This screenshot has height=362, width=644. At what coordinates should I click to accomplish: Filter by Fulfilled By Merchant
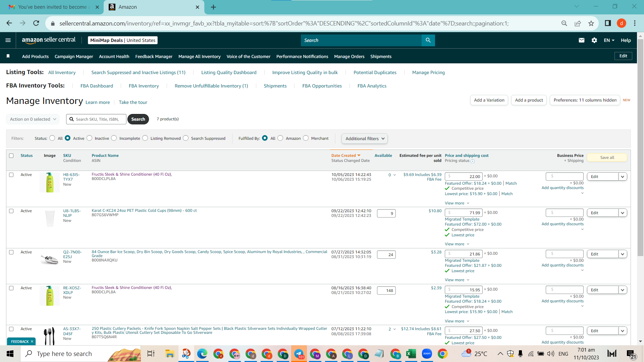click(x=306, y=138)
